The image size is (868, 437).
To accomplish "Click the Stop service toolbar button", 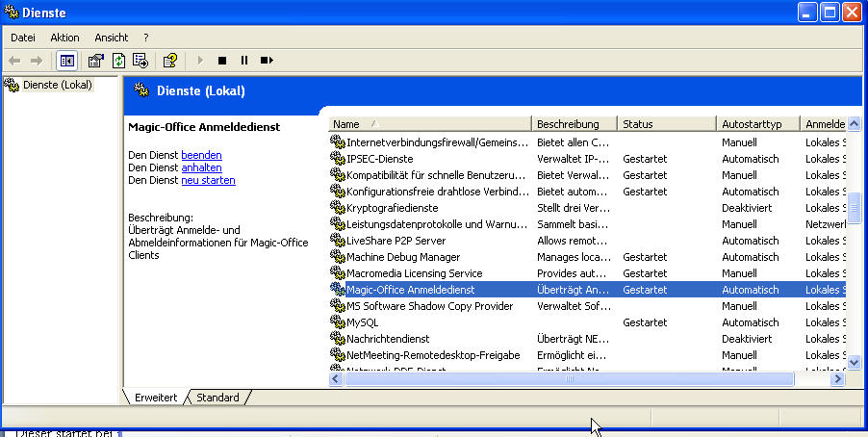I will (x=222, y=61).
